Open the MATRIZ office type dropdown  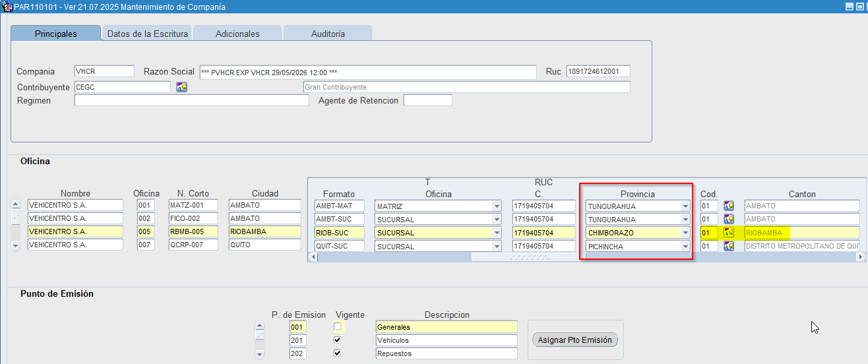coord(496,206)
